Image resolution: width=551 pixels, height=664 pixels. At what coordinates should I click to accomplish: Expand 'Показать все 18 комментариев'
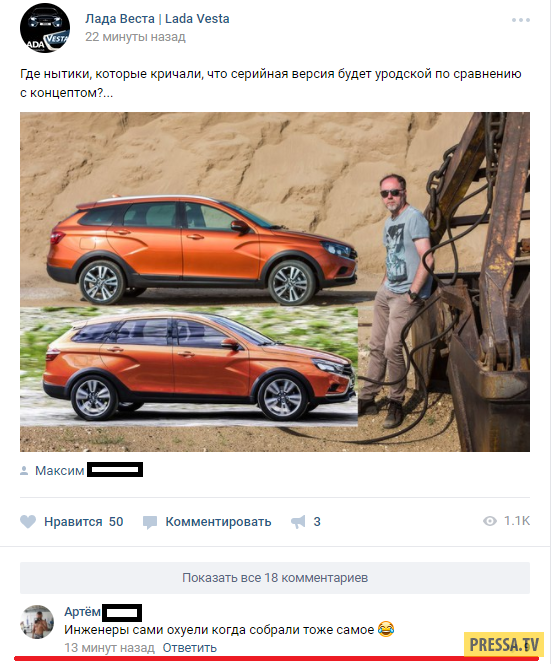click(275, 578)
